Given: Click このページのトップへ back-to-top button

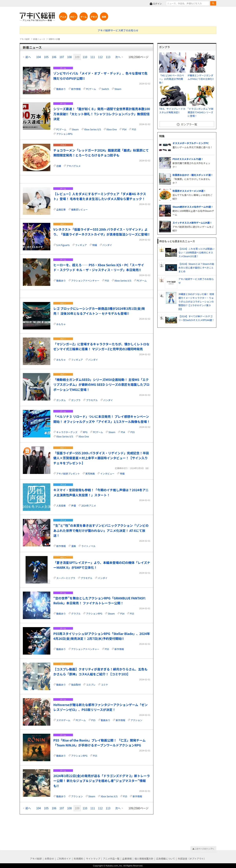Looking at the screenshot, I should coord(203,848).
